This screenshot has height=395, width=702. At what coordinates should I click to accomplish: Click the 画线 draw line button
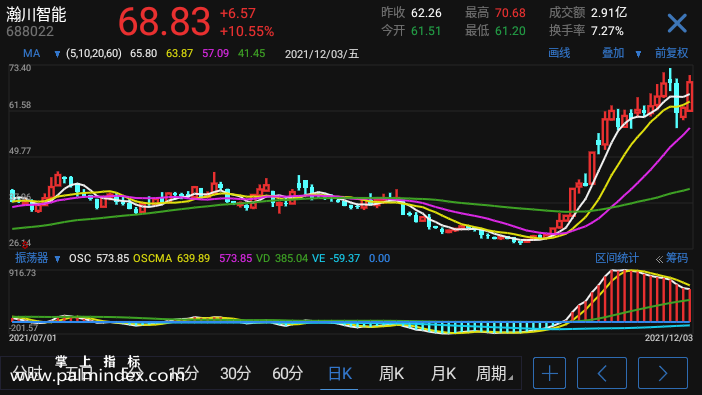pos(559,53)
